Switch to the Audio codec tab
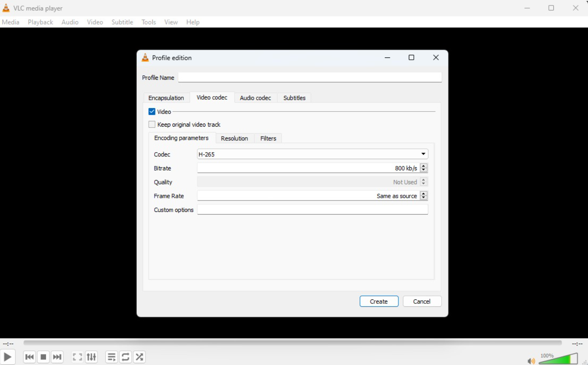The width and height of the screenshot is (588, 365). coord(256,98)
